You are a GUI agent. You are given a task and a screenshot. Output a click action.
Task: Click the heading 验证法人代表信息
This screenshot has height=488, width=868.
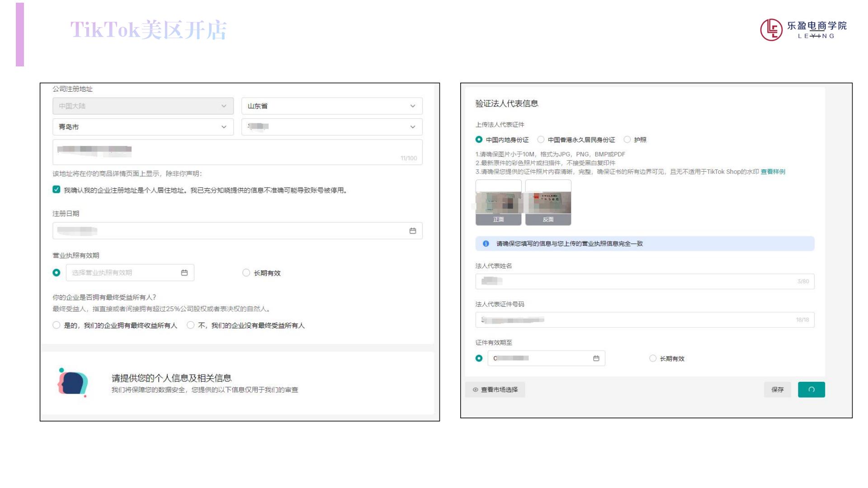(x=506, y=103)
